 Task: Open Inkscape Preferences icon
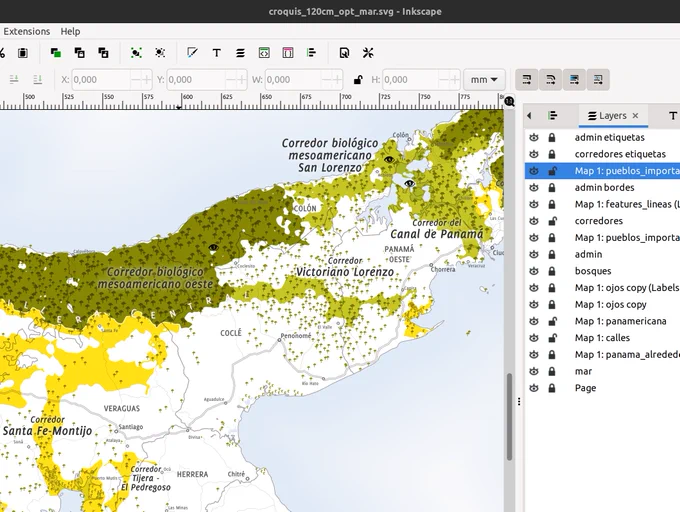tap(368, 53)
